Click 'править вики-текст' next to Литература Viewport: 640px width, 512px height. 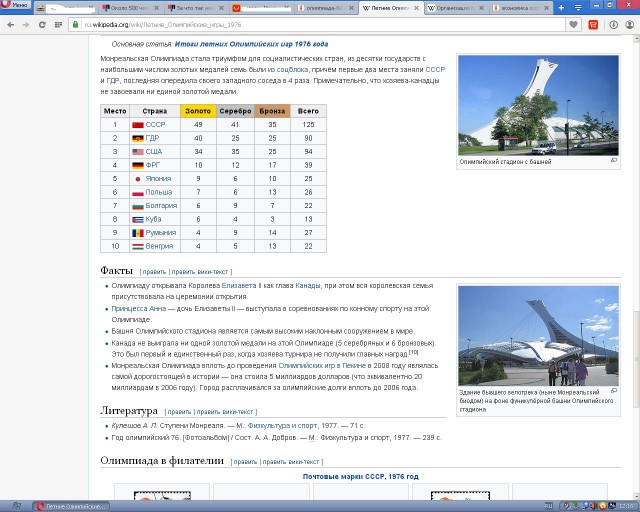tap(225, 412)
